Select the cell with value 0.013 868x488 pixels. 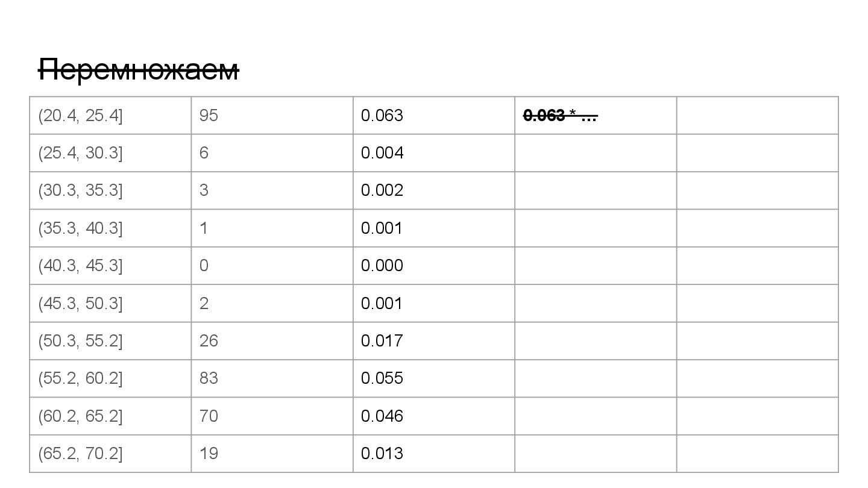433,454
